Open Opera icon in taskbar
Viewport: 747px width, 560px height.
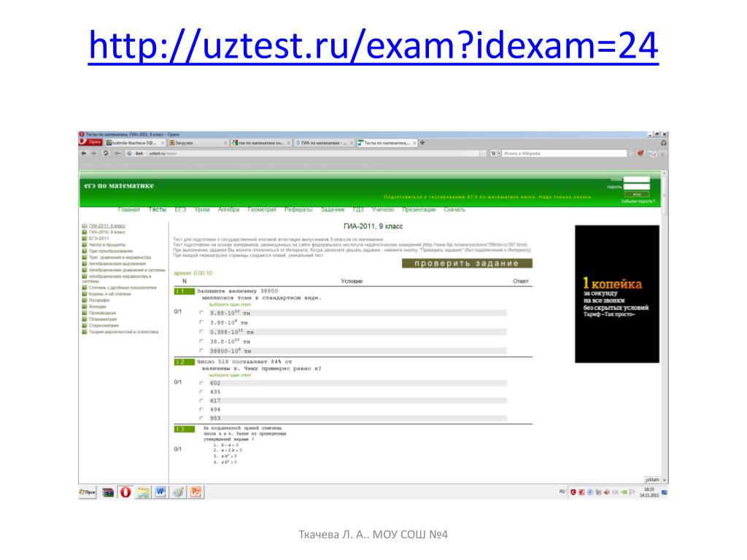[x=125, y=492]
